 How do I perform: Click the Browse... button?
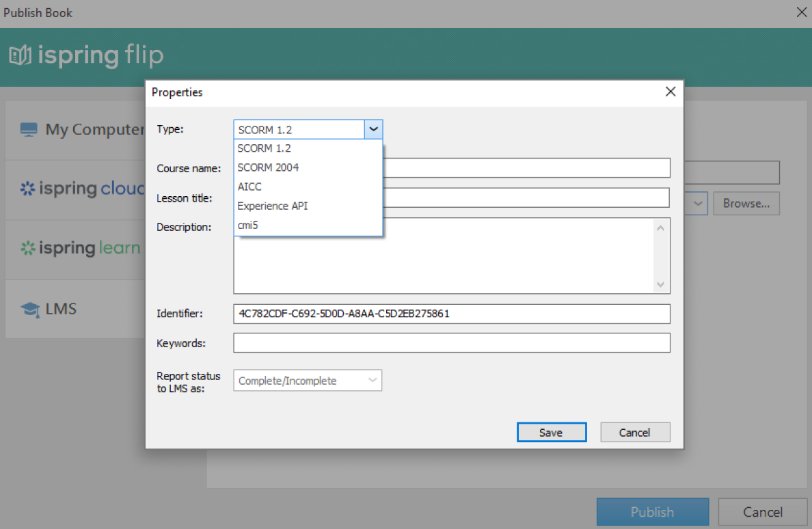(746, 204)
